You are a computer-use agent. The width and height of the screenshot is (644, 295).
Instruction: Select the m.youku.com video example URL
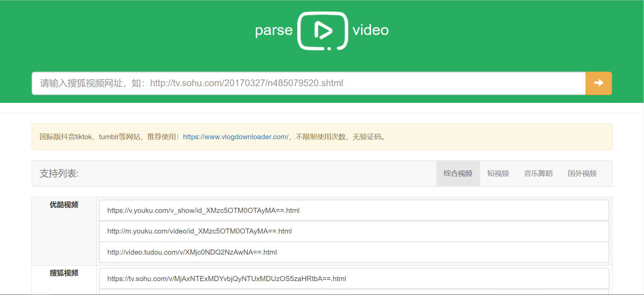pos(354,231)
